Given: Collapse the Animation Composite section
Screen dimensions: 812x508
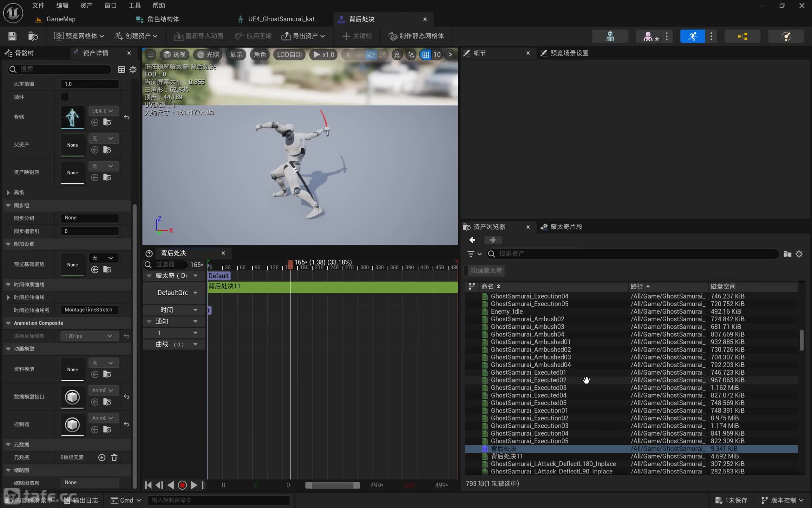Looking at the screenshot, I should (8, 323).
